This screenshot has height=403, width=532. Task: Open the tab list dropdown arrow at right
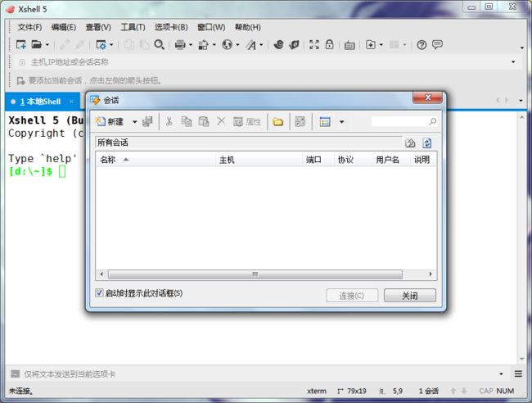pos(521,101)
